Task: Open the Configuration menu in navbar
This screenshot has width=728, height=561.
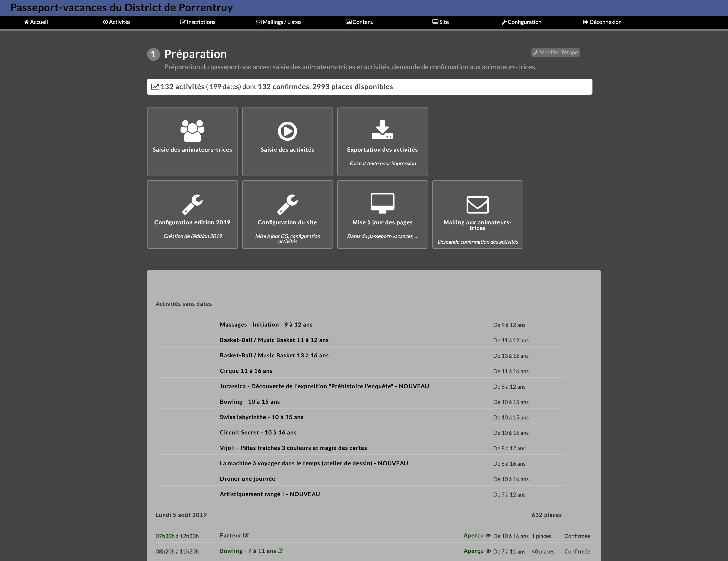Action: 521,22
